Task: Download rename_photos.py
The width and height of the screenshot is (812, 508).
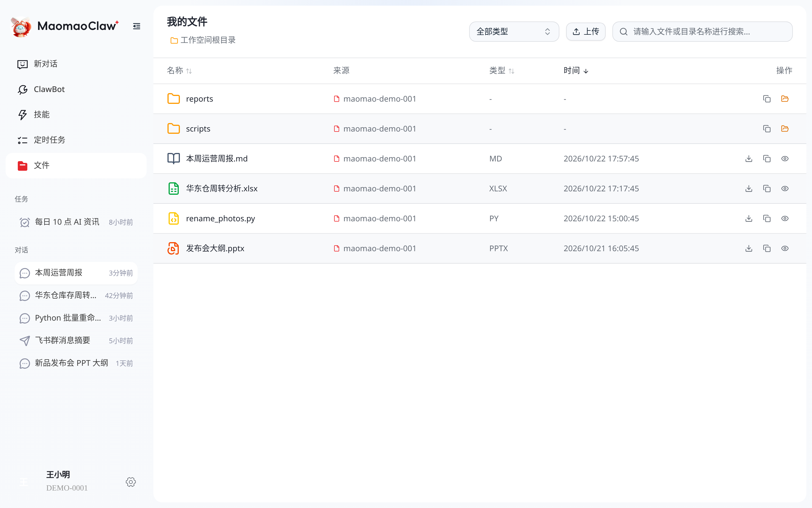Action: point(749,218)
